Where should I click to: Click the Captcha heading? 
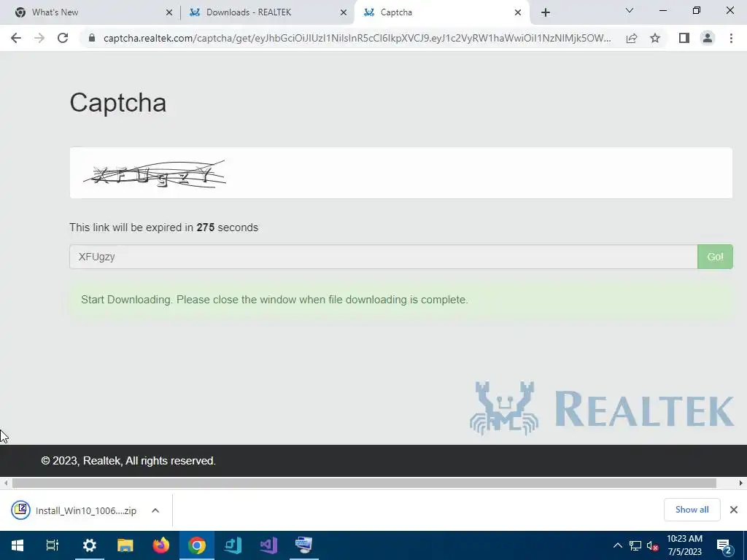click(x=117, y=102)
